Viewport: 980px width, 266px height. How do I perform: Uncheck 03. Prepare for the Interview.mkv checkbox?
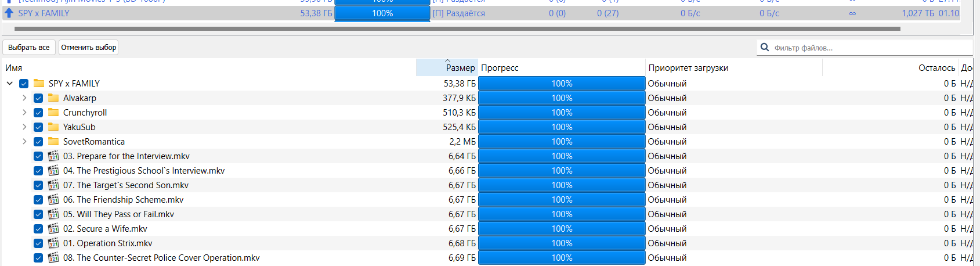(38, 156)
